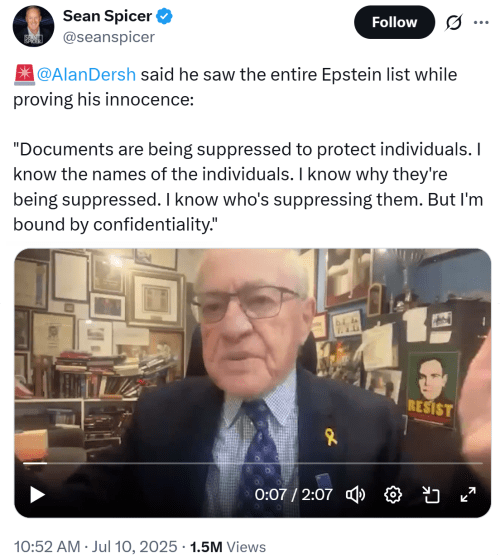Seek on the video progress bar
Image resolution: width=500 pixels, height=558 pixels.
pyautogui.click(x=252, y=463)
